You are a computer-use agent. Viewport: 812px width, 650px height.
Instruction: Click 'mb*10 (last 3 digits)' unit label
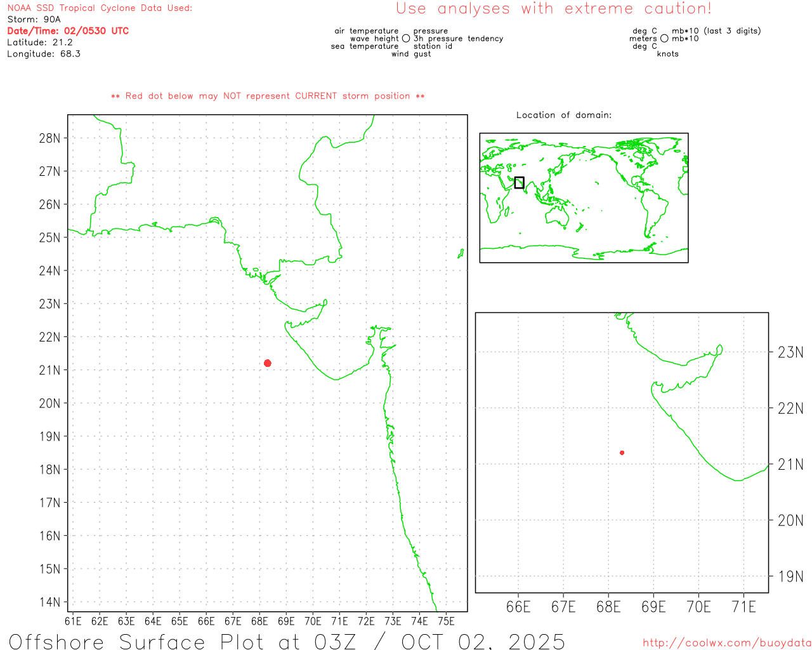click(x=716, y=31)
